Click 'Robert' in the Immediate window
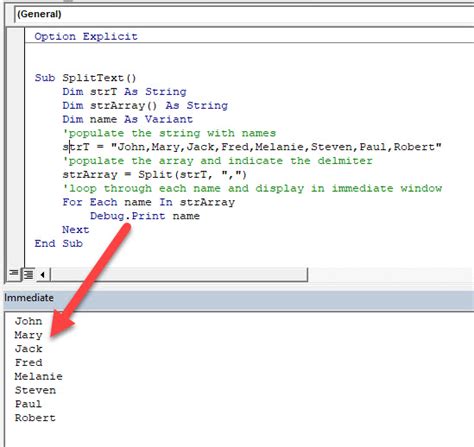Screen dimensions: 474x447 tap(35, 418)
